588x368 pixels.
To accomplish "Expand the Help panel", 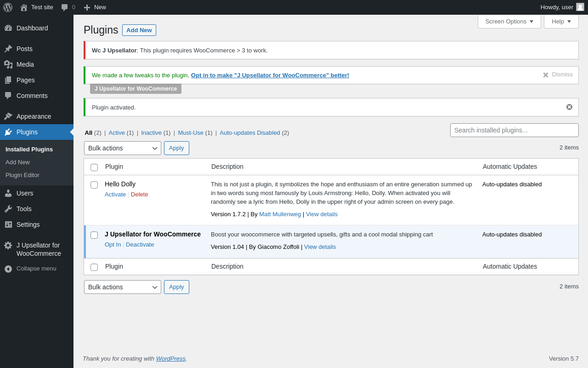I will coord(561,21).
